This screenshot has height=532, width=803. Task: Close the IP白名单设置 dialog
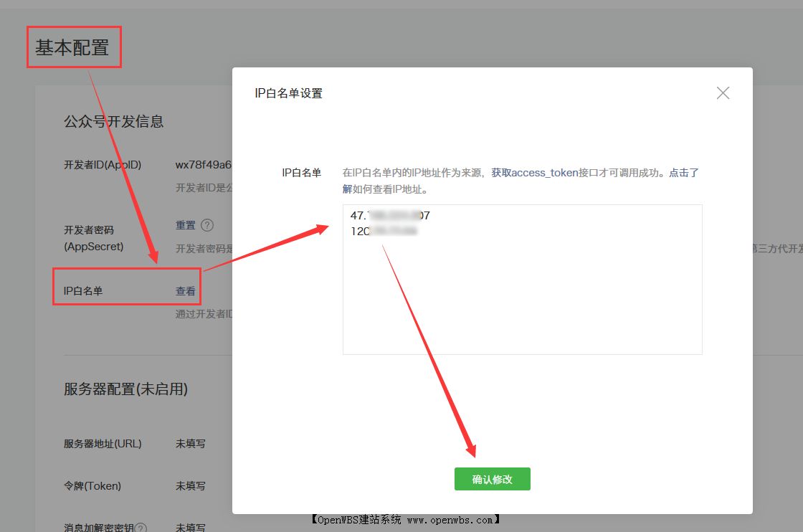click(x=723, y=92)
